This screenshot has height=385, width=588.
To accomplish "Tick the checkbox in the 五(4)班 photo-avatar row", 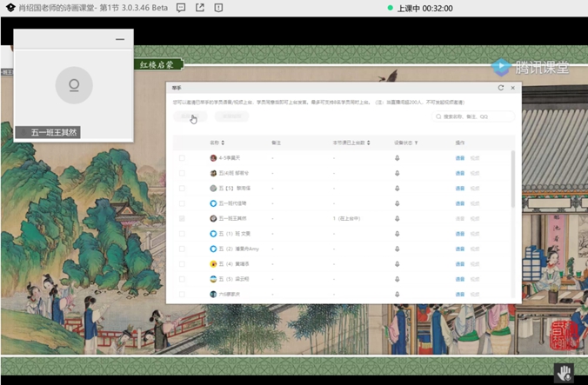I will 182,173.
